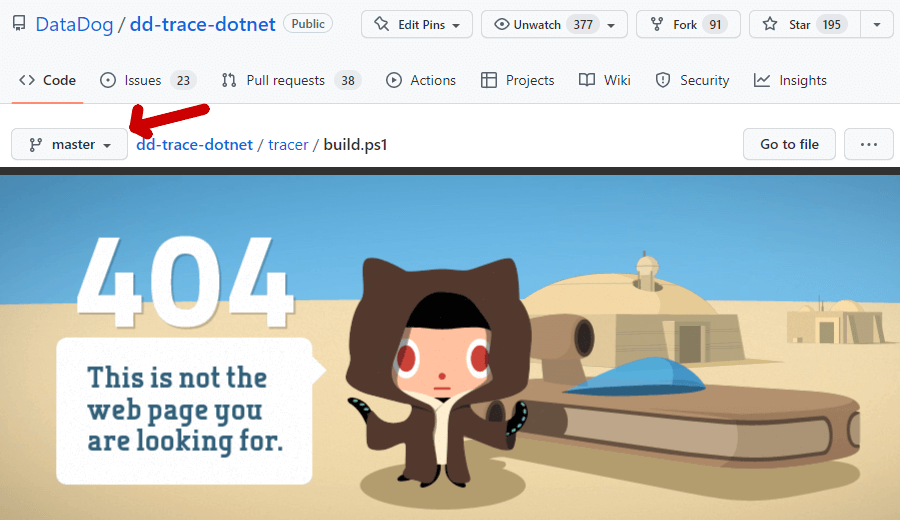The width and height of the screenshot is (900, 520).
Task: Open the star lists dropdown caret
Action: click(x=877, y=25)
